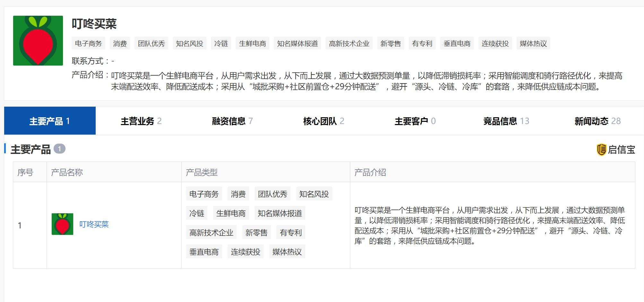
Task: Click the 连续获投 tag in the 产品类型 cell
Action: [246, 252]
